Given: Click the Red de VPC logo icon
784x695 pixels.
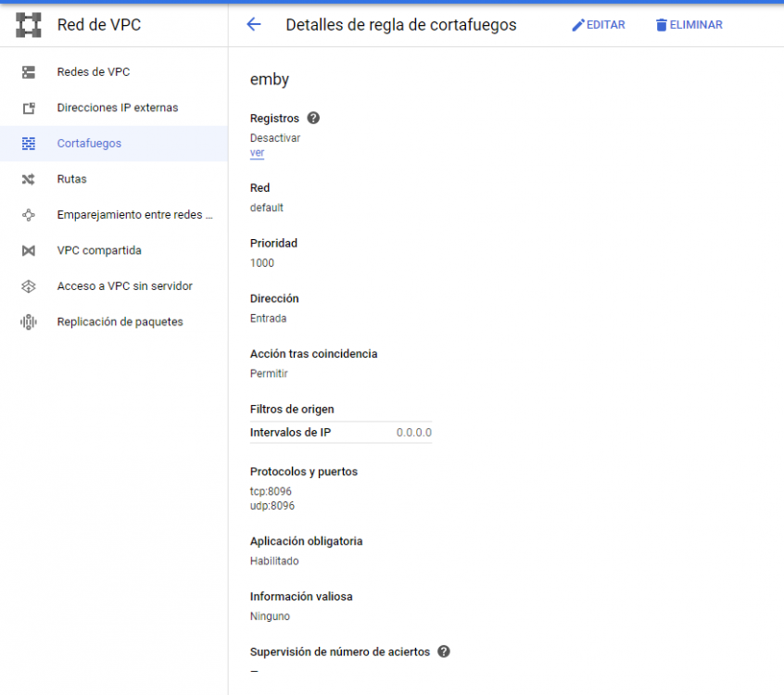Looking at the screenshot, I should (29, 24).
